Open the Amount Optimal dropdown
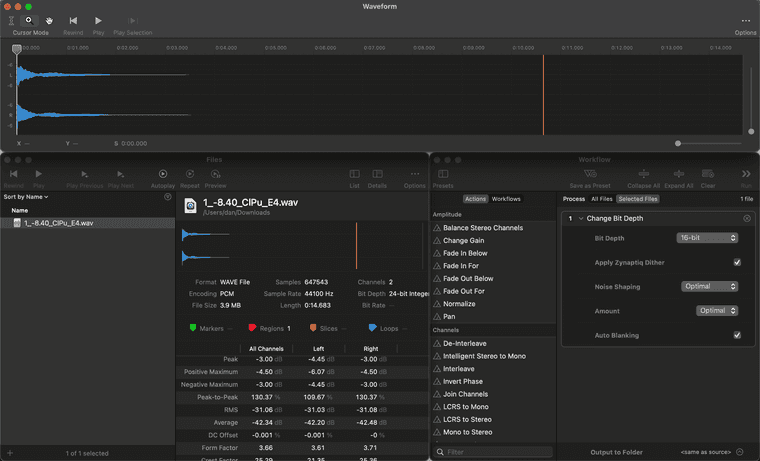 tap(717, 311)
